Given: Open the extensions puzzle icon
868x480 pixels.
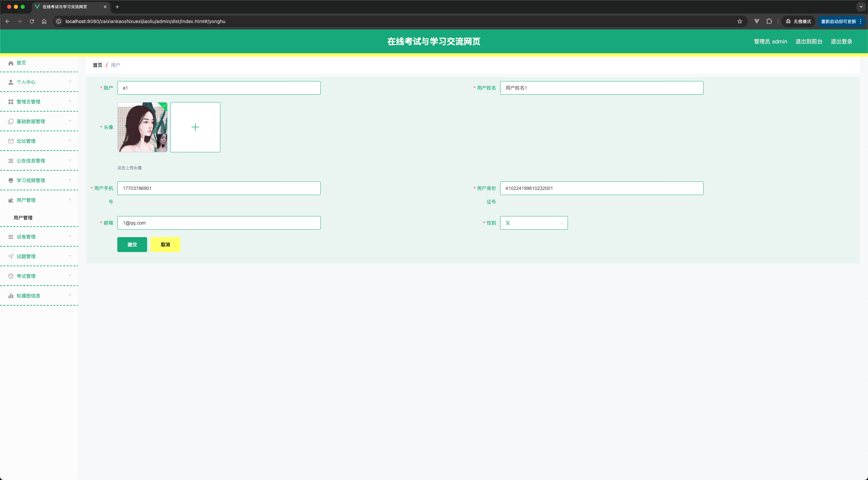Looking at the screenshot, I should (769, 21).
